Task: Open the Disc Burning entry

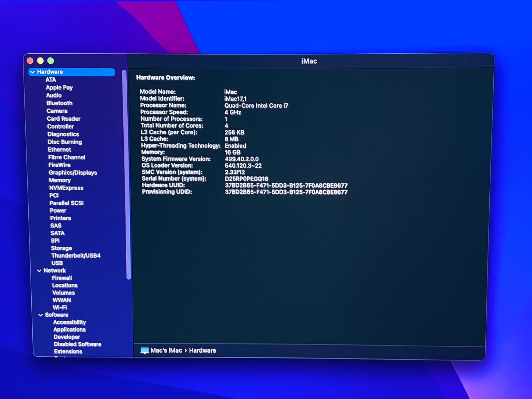Action: [x=65, y=142]
